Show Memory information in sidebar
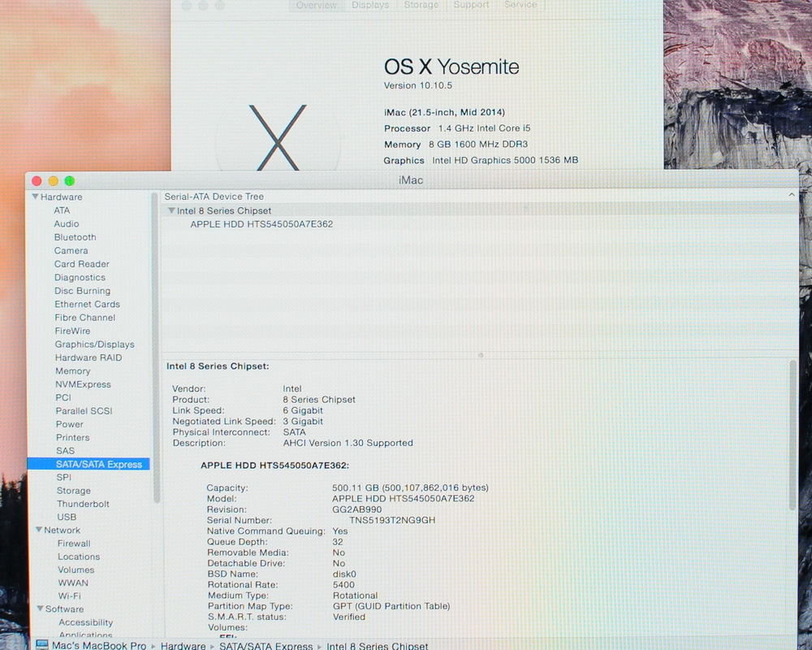This screenshot has width=812, height=650. [73, 371]
